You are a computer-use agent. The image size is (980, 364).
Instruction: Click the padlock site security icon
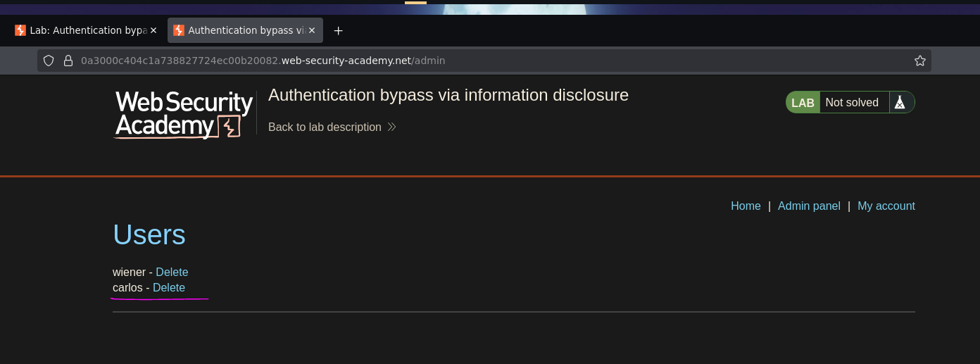(68, 61)
